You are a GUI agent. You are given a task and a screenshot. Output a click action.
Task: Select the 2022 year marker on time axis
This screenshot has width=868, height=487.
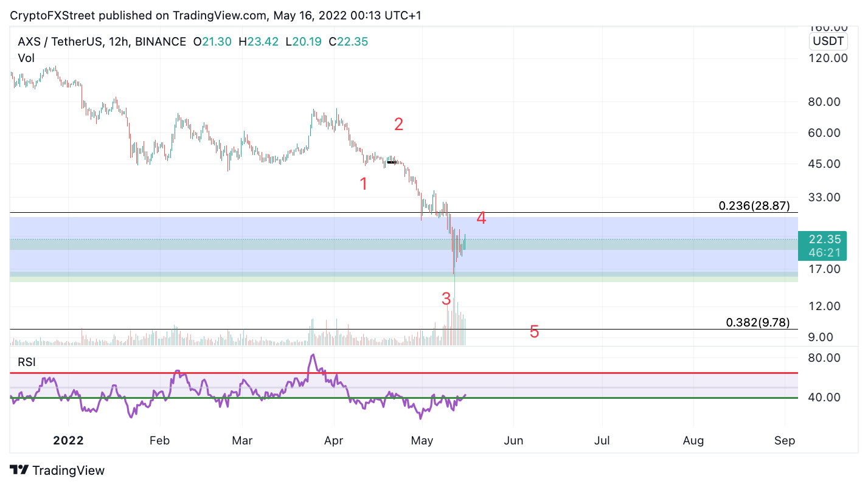[68, 440]
